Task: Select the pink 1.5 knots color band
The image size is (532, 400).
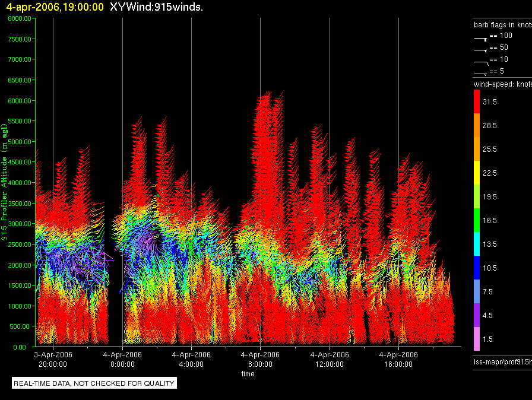Action: (x=477, y=339)
